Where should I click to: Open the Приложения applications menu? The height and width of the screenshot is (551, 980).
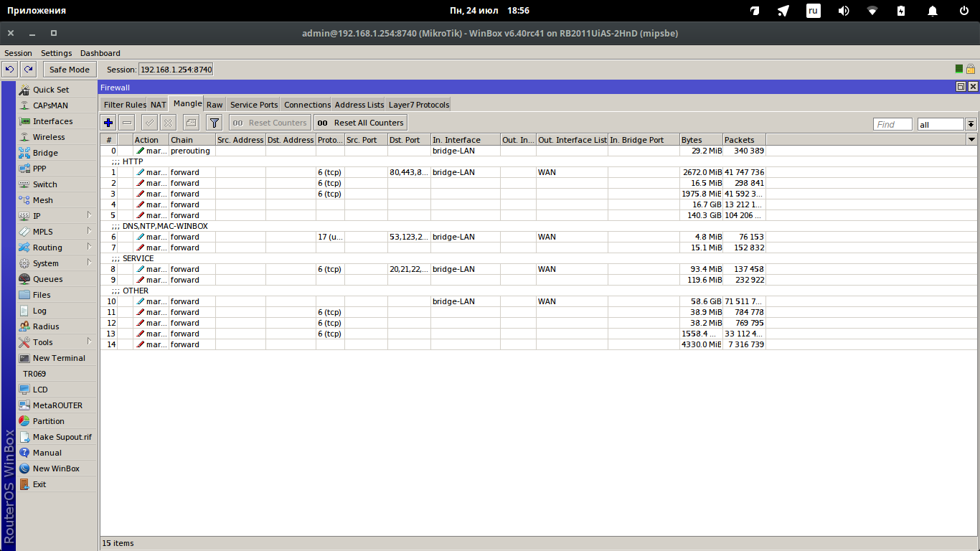tap(37, 11)
